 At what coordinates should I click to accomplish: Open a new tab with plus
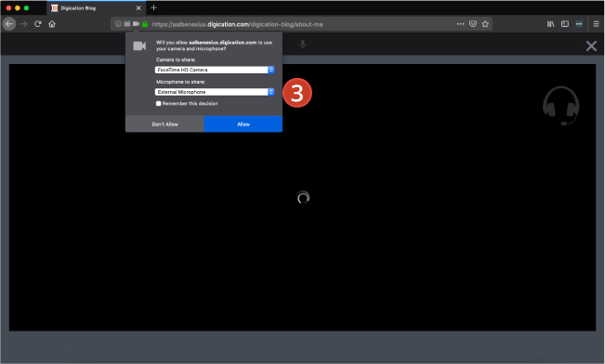coord(153,7)
